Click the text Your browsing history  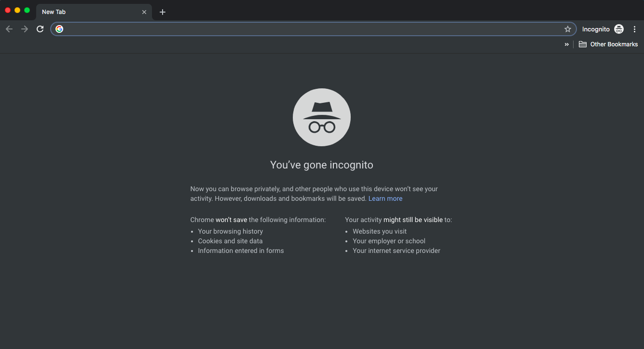point(231,231)
